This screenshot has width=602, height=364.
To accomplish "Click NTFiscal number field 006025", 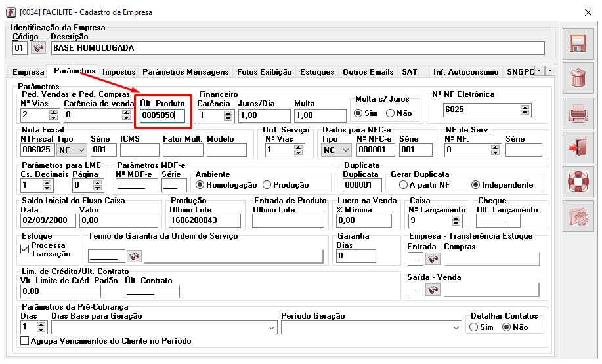I will (37, 150).
